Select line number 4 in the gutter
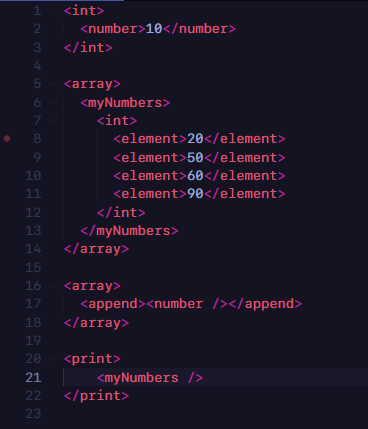The image size is (368, 429). (37, 65)
